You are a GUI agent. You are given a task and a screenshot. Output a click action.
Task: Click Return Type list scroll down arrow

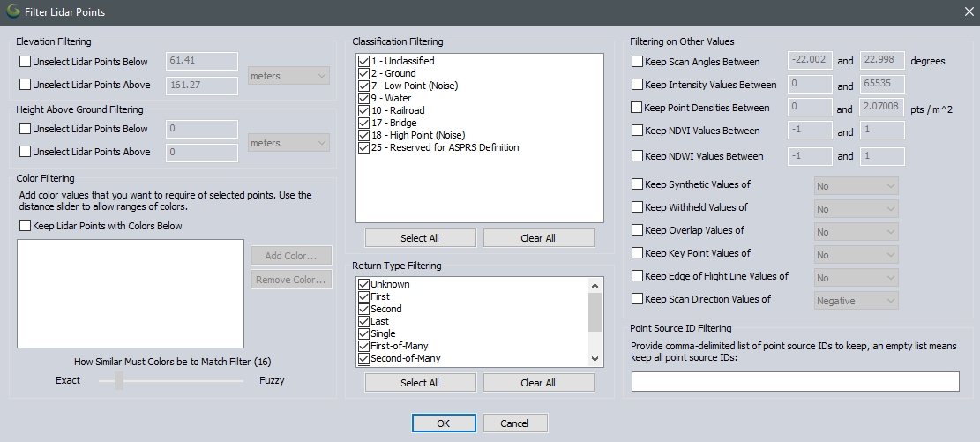pos(595,359)
